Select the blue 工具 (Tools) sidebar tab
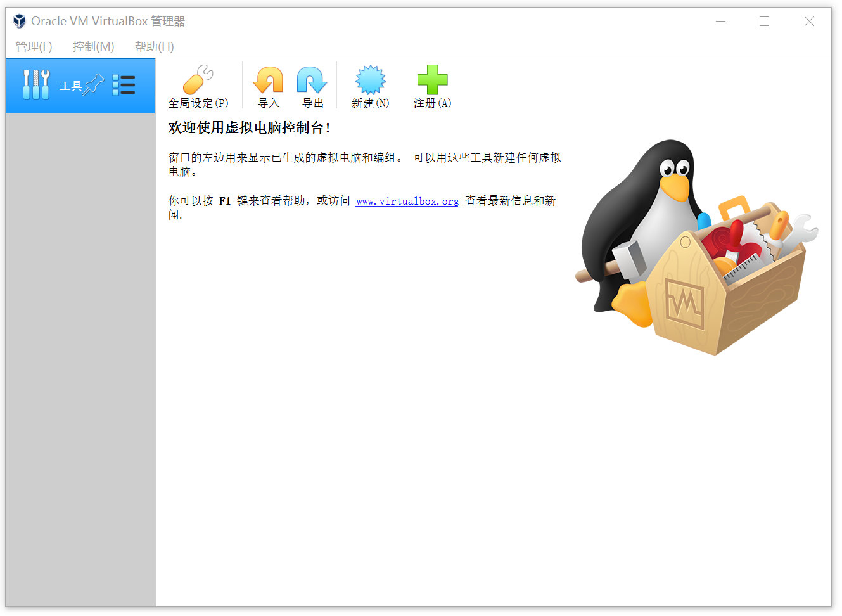The image size is (842, 616). pyautogui.click(x=70, y=85)
